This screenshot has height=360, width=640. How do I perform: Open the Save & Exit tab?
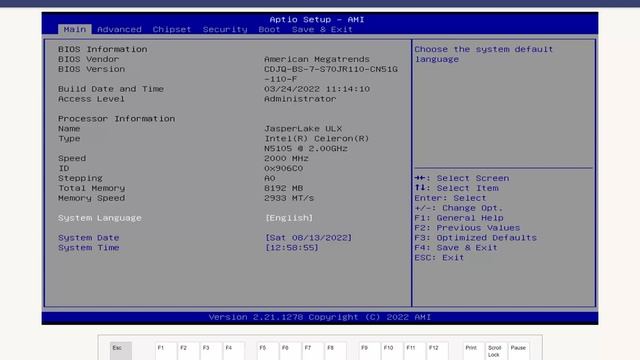[x=322, y=29]
